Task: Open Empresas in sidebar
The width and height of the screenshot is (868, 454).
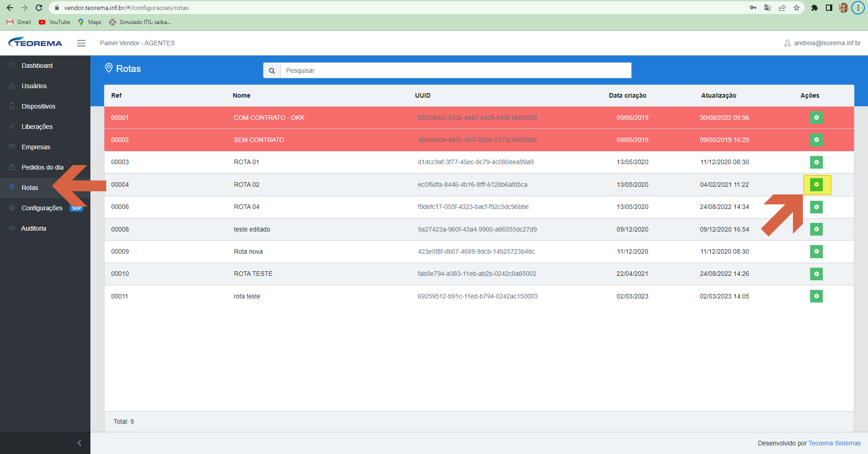Action: (x=45, y=147)
